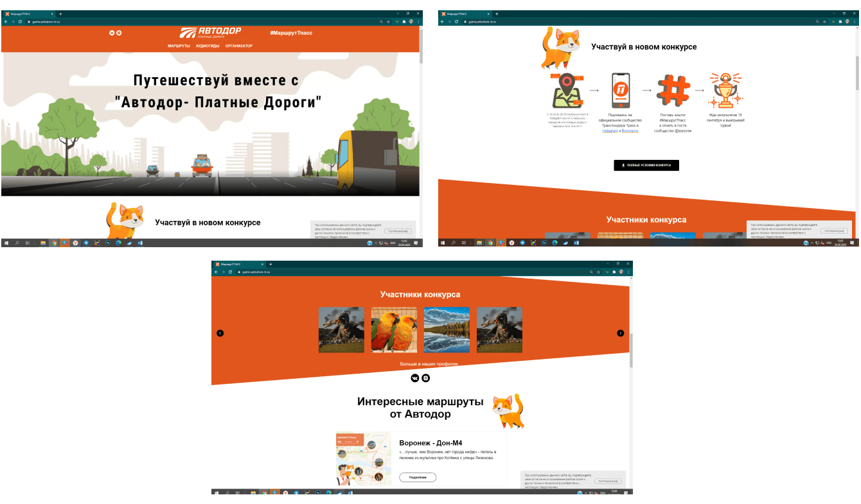Download ПОЛНЫЕ УСЛОВИЯ КОНКУРСА in the top-right window
This screenshot has height=504, width=861.
pos(646,165)
